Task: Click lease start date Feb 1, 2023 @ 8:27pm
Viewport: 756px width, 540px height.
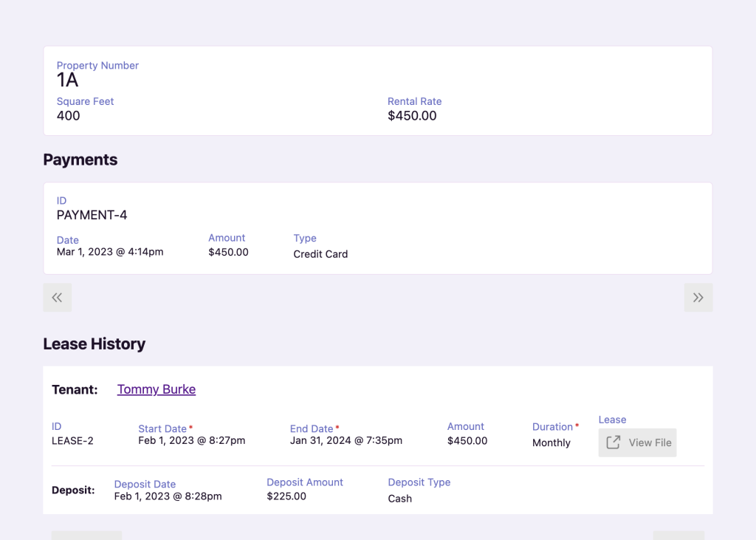Action: (192, 440)
